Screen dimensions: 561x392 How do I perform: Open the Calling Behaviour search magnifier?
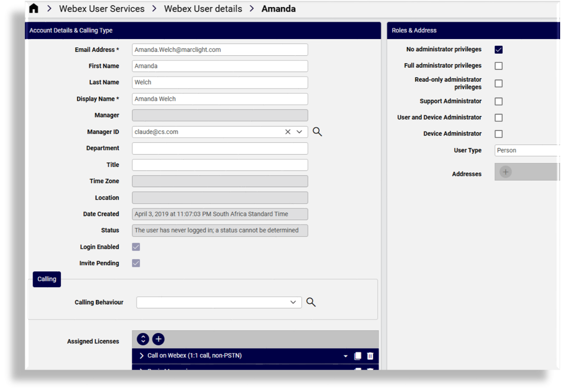tap(311, 302)
